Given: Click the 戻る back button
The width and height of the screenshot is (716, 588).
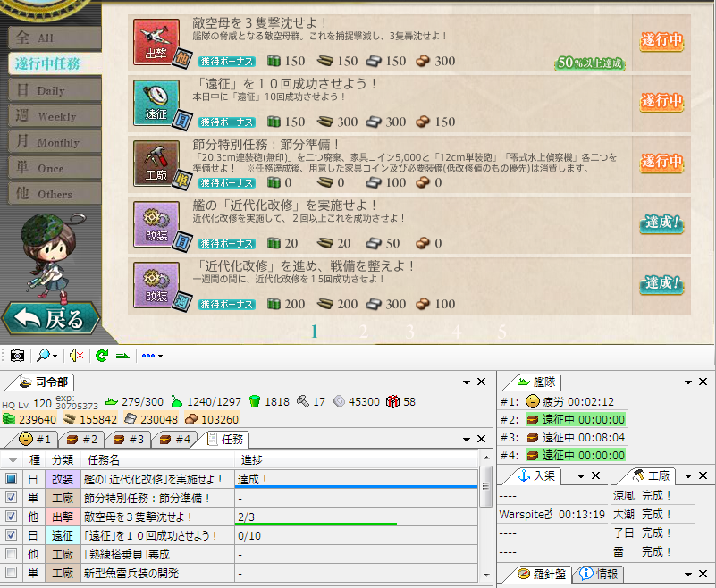Looking at the screenshot, I should (x=51, y=319).
